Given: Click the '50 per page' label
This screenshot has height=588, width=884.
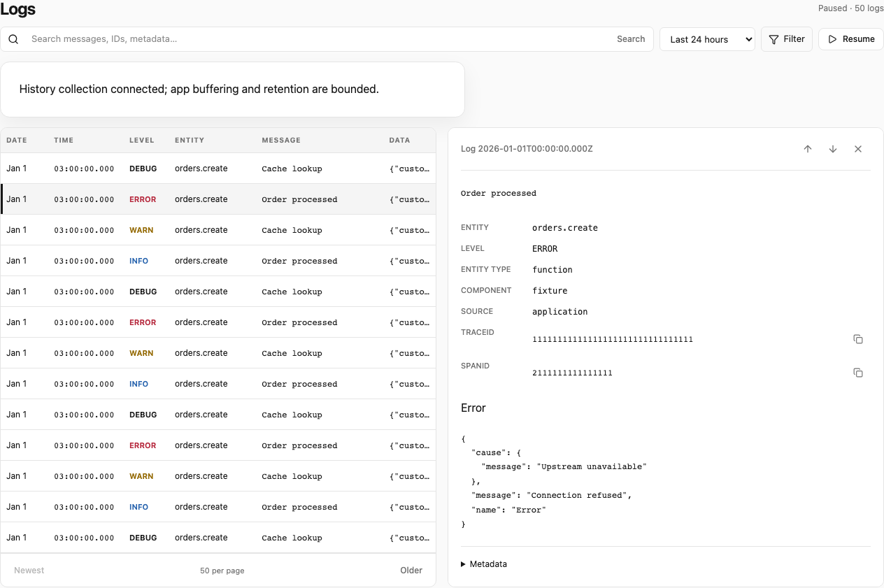Looking at the screenshot, I should pyautogui.click(x=222, y=571).
